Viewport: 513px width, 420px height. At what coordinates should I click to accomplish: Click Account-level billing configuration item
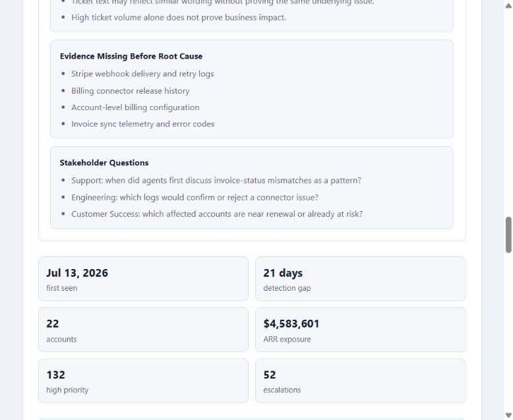pos(135,107)
